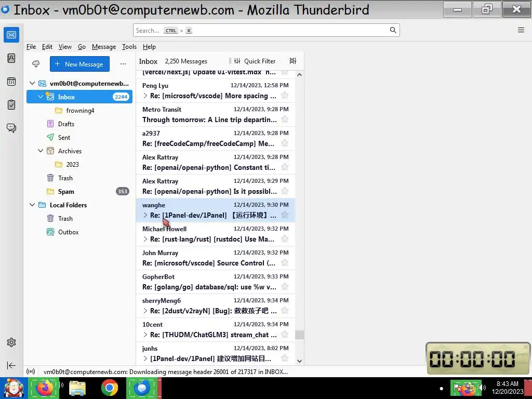Open the Mail space in sidebar

click(11, 35)
